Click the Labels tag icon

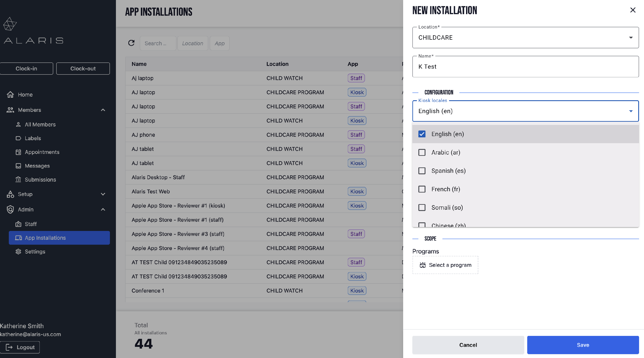(18, 138)
